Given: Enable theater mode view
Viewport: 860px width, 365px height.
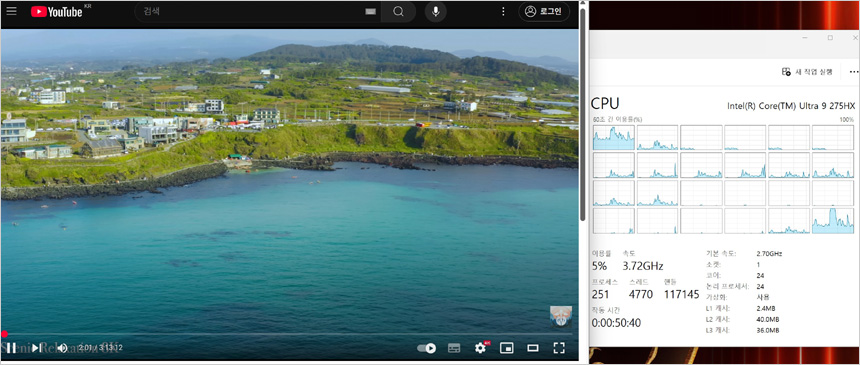Looking at the screenshot, I should pos(533,347).
